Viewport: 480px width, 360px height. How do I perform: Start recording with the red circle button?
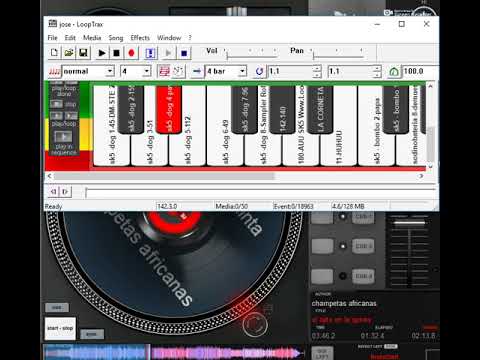tap(131, 53)
